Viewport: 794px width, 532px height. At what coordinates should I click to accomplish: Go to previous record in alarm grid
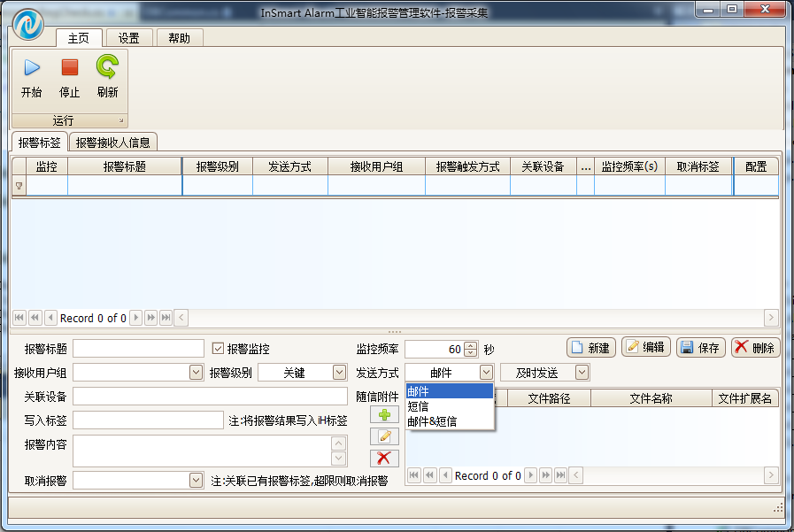click(x=50, y=318)
